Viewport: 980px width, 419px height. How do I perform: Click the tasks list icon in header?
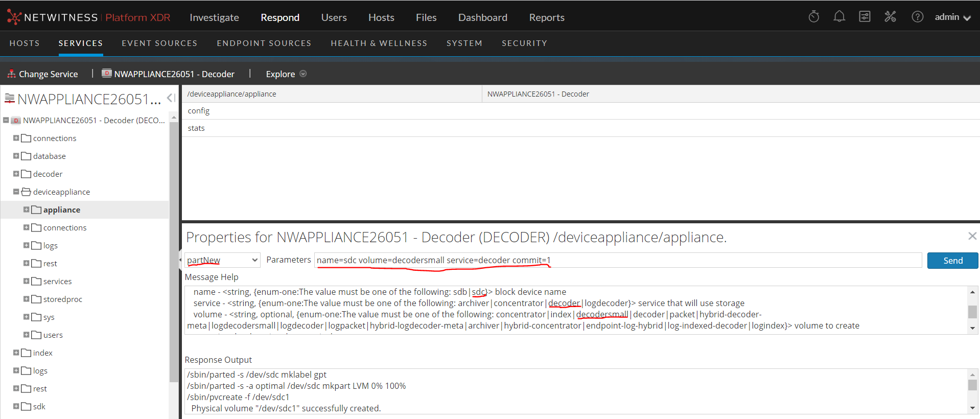865,17
